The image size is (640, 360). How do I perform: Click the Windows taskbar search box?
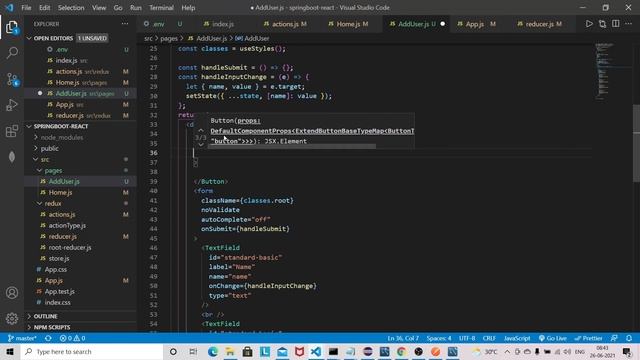92,351
